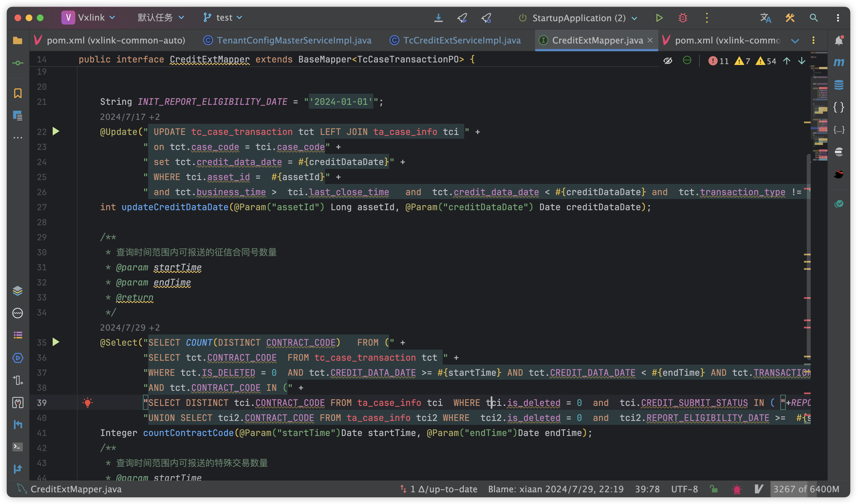
Task: Open the Terminal tool window
Action: click(x=18, y=447)
